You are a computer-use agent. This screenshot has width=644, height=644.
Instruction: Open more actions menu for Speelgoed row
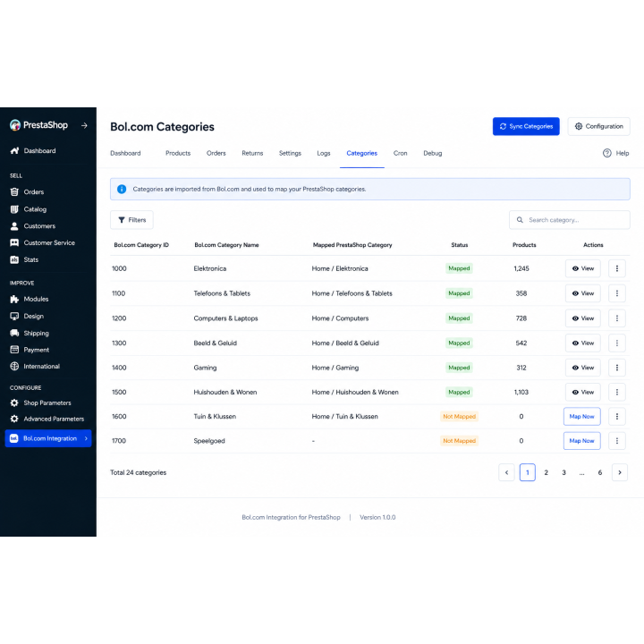(617, 441)
